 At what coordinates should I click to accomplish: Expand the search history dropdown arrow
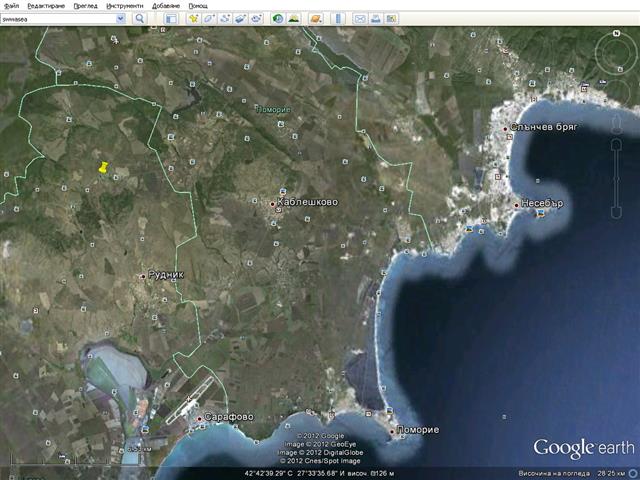point(124,18)
